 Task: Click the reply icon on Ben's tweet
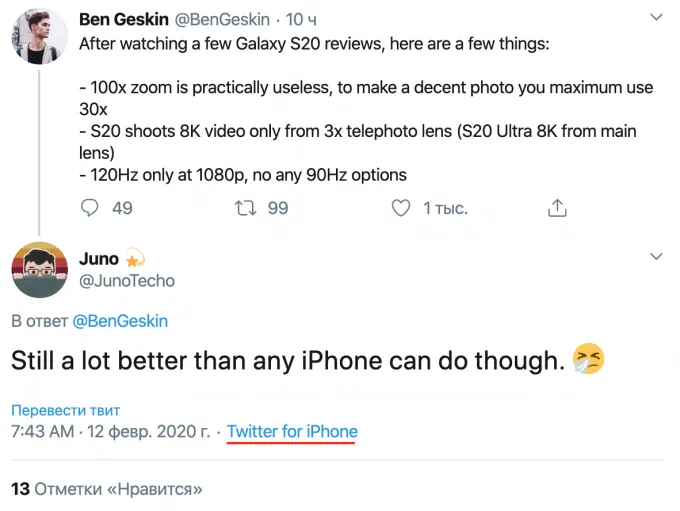point(90,208)
